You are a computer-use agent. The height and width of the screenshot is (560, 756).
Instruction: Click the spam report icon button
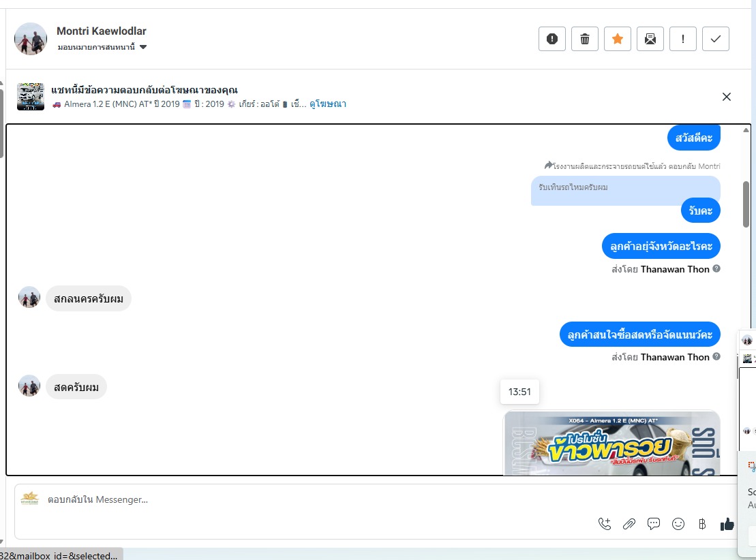click(552, 39)
